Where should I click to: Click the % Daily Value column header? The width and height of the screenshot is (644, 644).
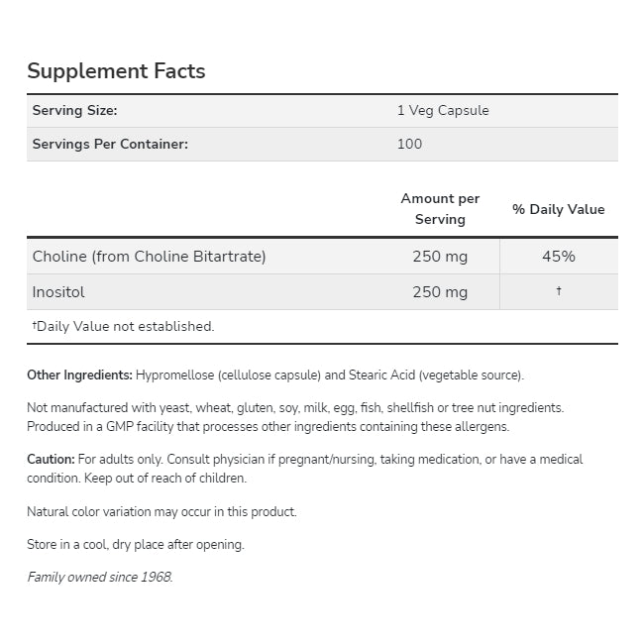(558, 209)
